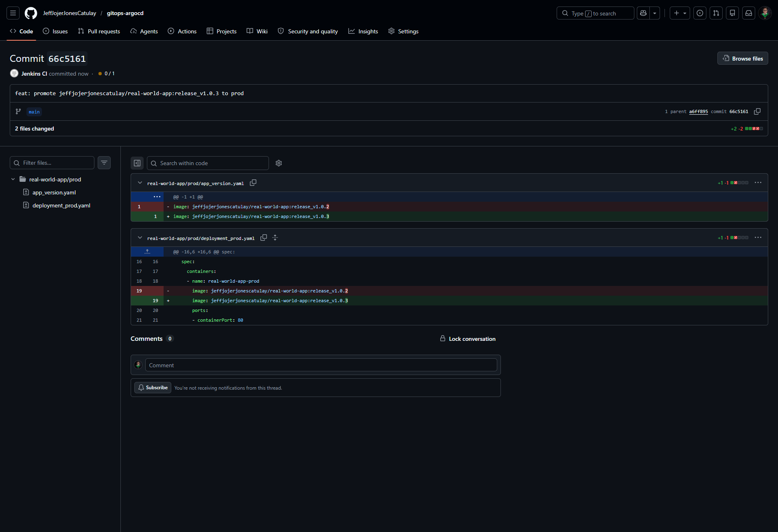Open real-world-app/prod/app_version.yaml file header link
Screen dimensions: 778x532
click(x=195, y=183)
